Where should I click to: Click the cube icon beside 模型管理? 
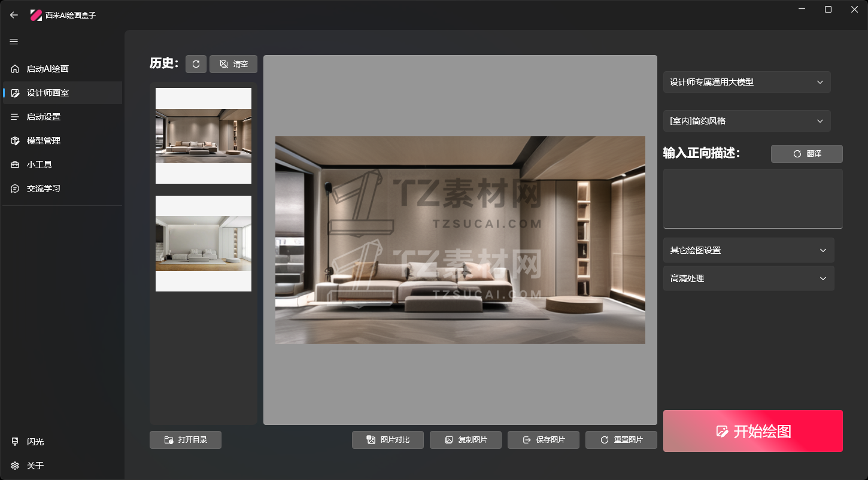pos(15,141)
